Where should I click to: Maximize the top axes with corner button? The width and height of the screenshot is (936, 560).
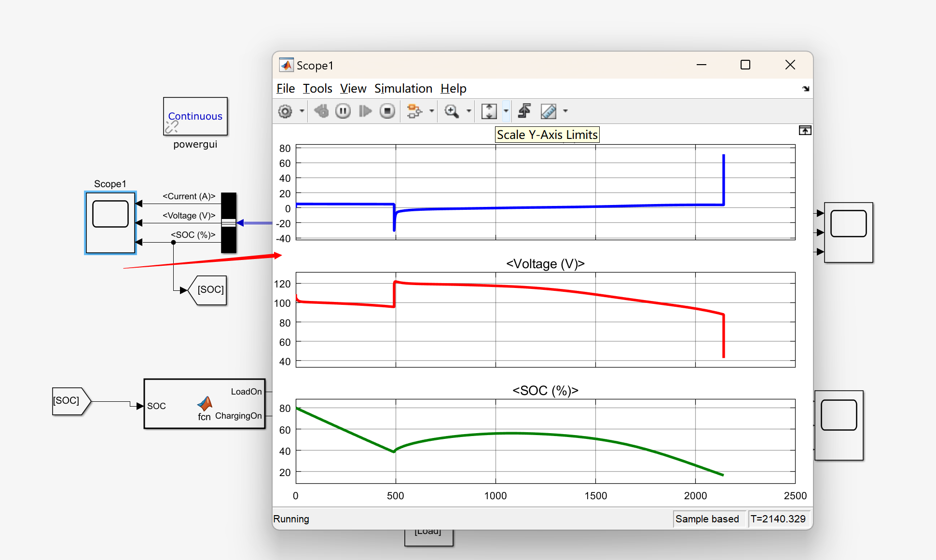pyautogui.click(x=805, y=131)
